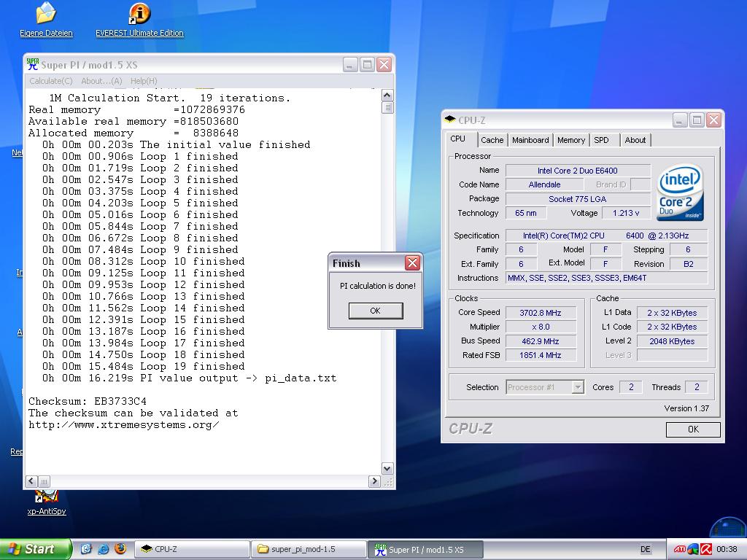Open the EVEREST Ultimate Edition desktop shortcut

(x=139, y=14)
